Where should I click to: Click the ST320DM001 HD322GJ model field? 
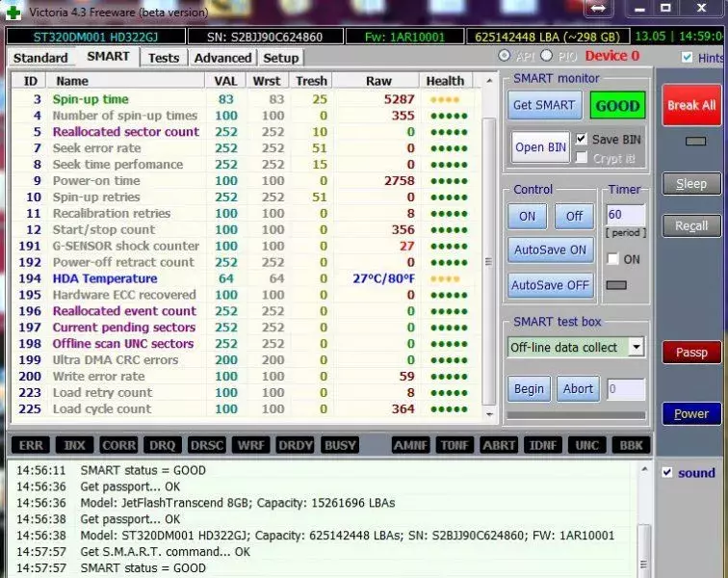(x=95, y=37)
